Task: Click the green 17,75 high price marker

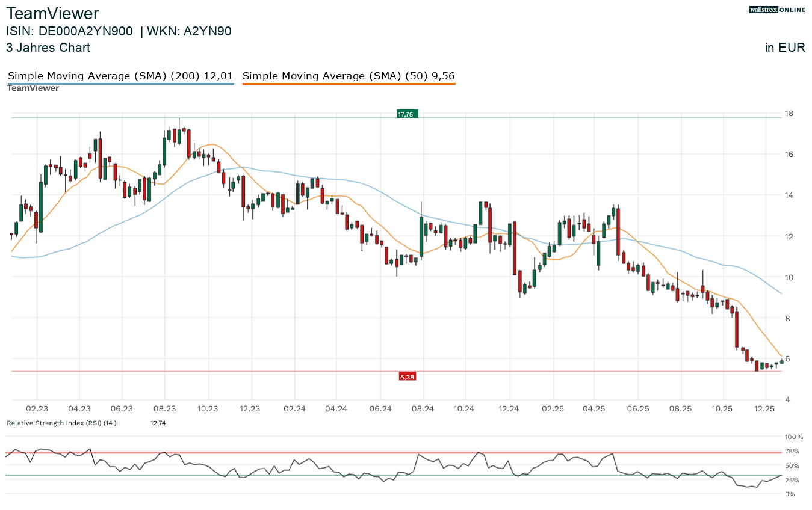Action: coord(406,114)
